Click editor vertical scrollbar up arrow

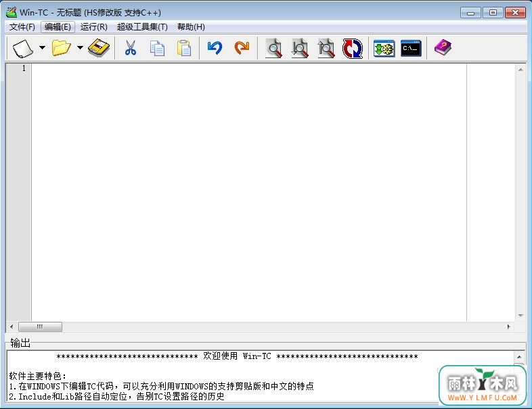(520, 70)
